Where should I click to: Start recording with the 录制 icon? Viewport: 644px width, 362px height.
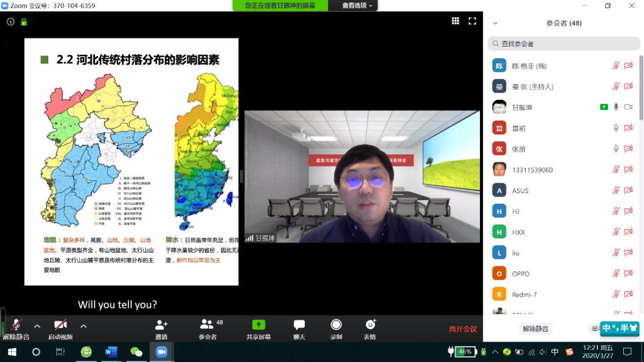point(336,325)
